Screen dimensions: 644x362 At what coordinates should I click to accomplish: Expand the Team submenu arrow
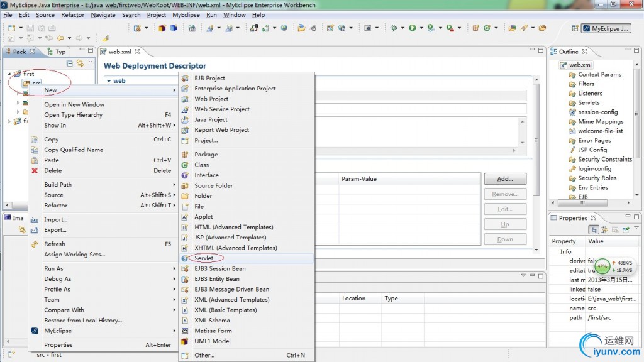(x=174, y=300)
